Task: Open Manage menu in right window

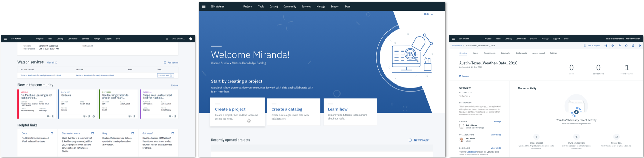Action: [x=545, y=39]
